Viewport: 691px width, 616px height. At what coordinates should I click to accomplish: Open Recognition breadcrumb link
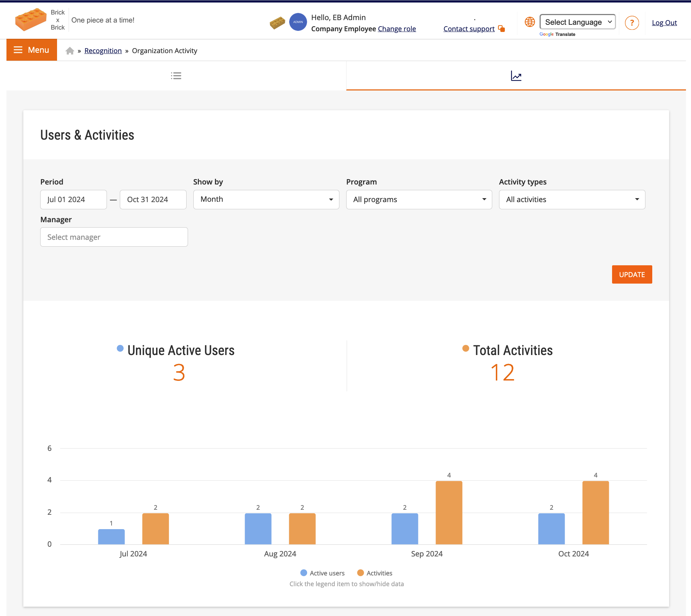[x=103, y=51]
